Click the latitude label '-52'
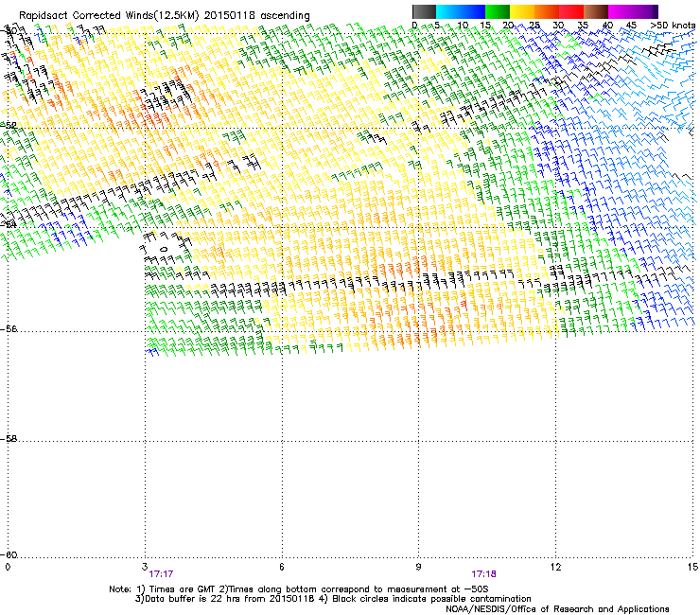Viewport: 700px width, 615px height. [x=9, y=125]
